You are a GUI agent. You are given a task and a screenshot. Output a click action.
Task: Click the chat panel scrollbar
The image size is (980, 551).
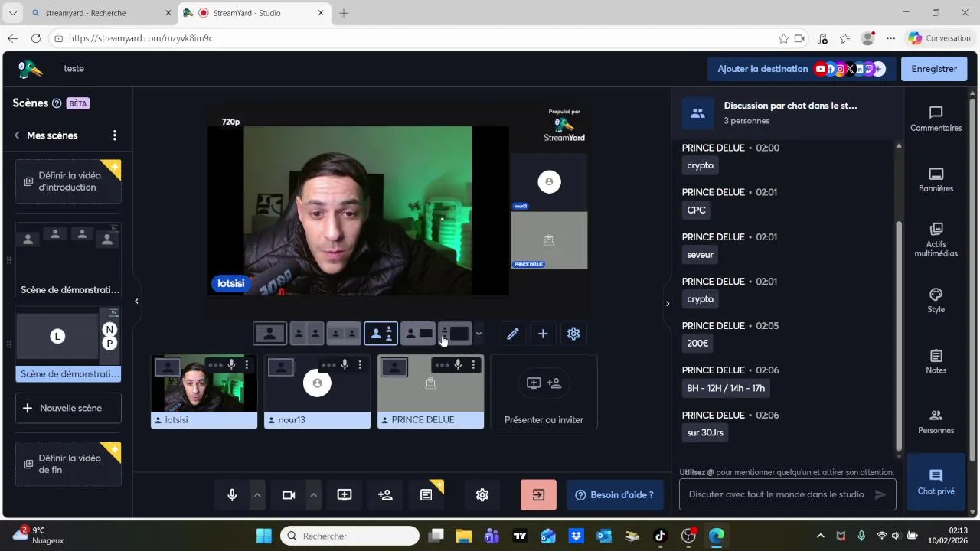pyautogui.click(x=900, y=337)
